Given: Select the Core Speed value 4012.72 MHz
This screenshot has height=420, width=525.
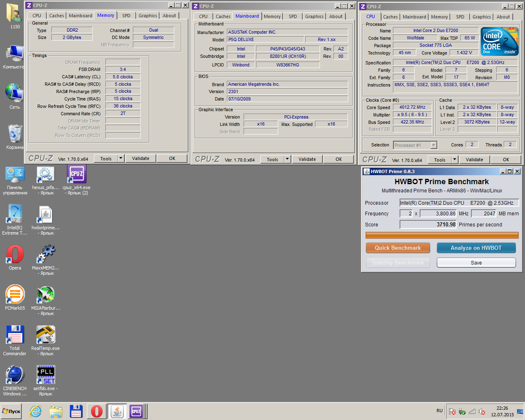Looking at the screenshot, I should click(x=413, y=107).
